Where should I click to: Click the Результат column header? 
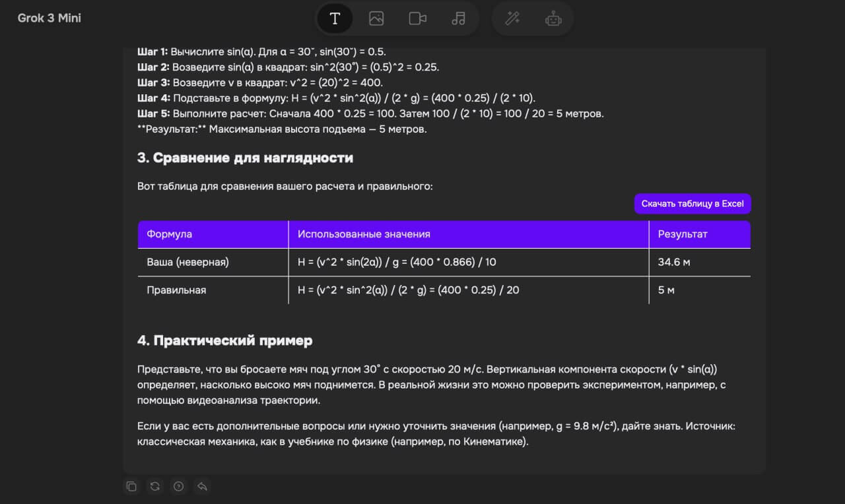click(x=683, y=234)
